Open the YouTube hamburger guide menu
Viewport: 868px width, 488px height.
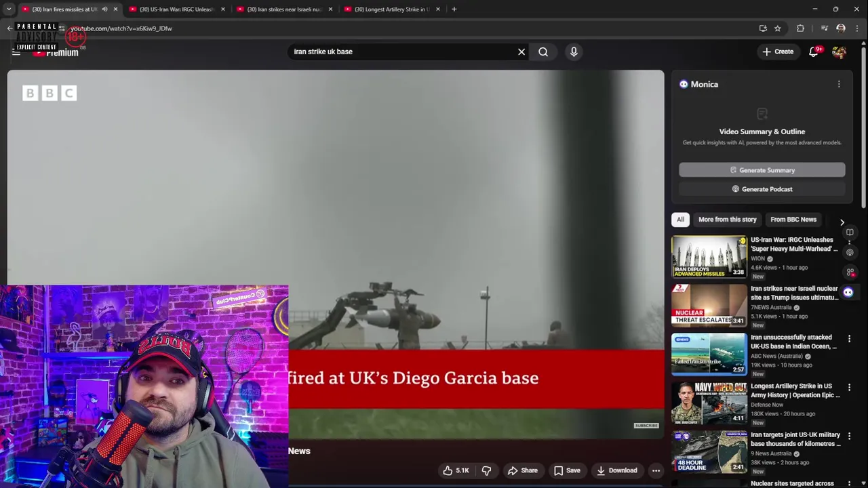coord(16,52)
